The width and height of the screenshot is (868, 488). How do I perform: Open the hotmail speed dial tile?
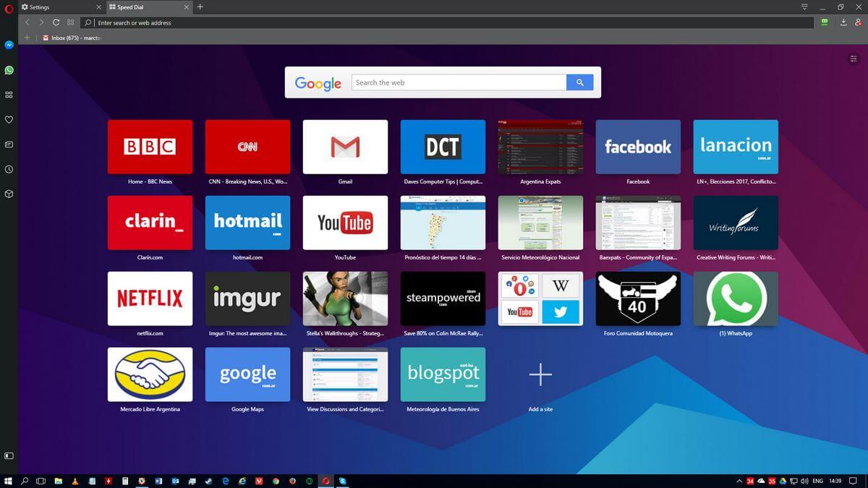coord(247,223)
